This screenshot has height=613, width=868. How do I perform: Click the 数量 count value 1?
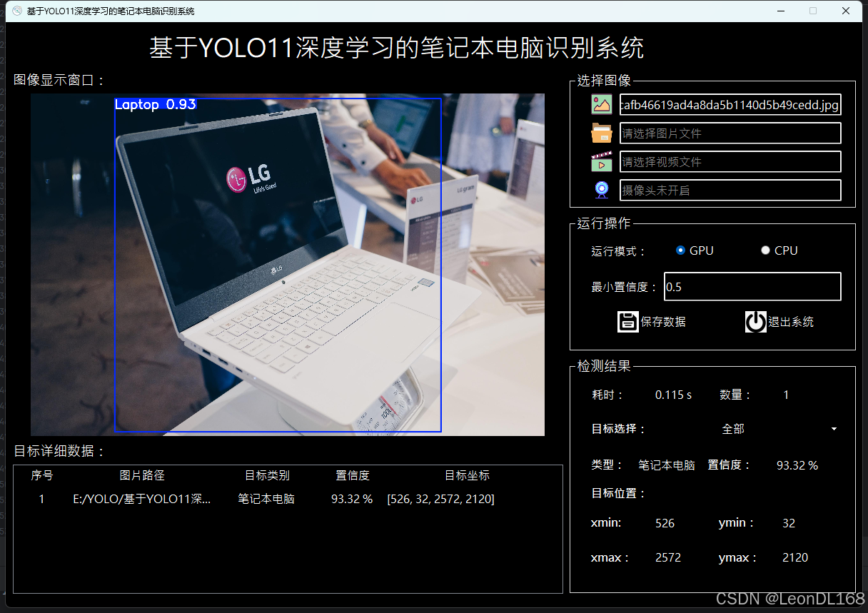786,395
